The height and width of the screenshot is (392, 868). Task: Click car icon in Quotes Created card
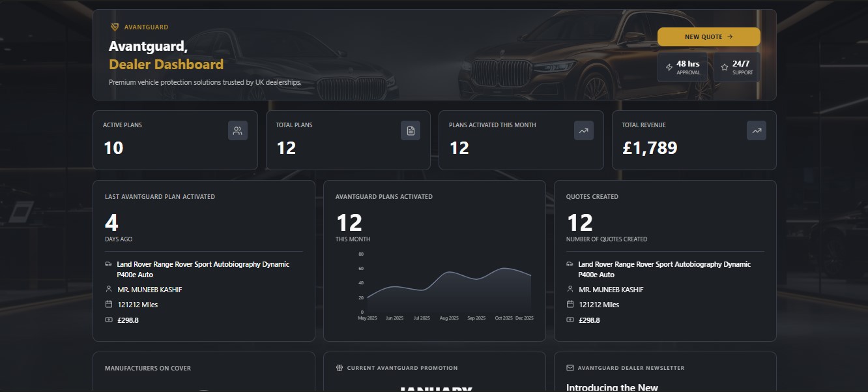click(x=570, y=264)
